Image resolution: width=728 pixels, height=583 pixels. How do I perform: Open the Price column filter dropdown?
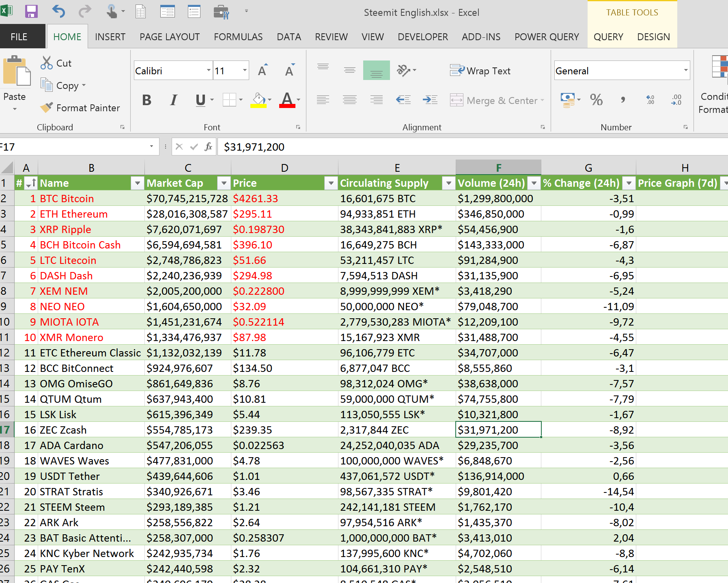[331, 183]
